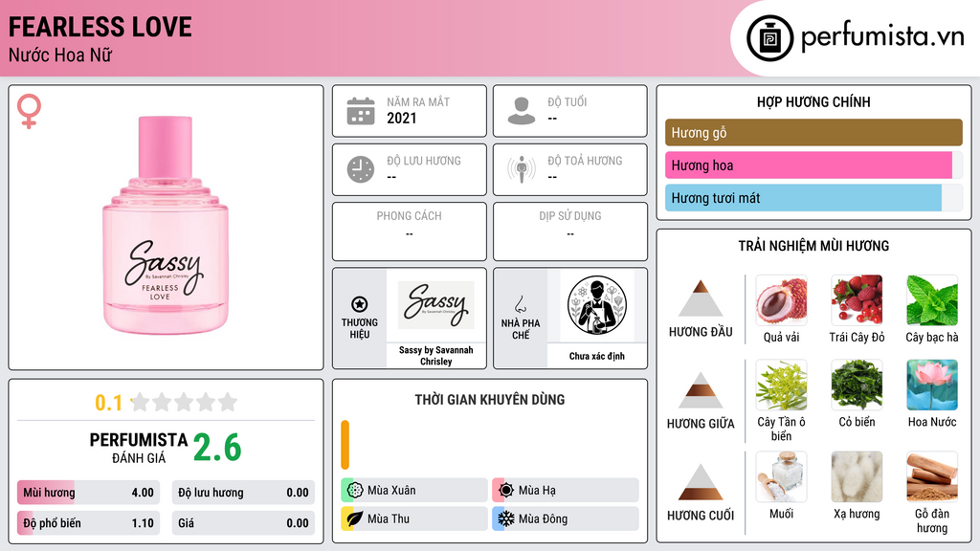This screenshot has width=980, height=551.
Task: Click the Mùa Thu leaf icon
Action: 355,518
